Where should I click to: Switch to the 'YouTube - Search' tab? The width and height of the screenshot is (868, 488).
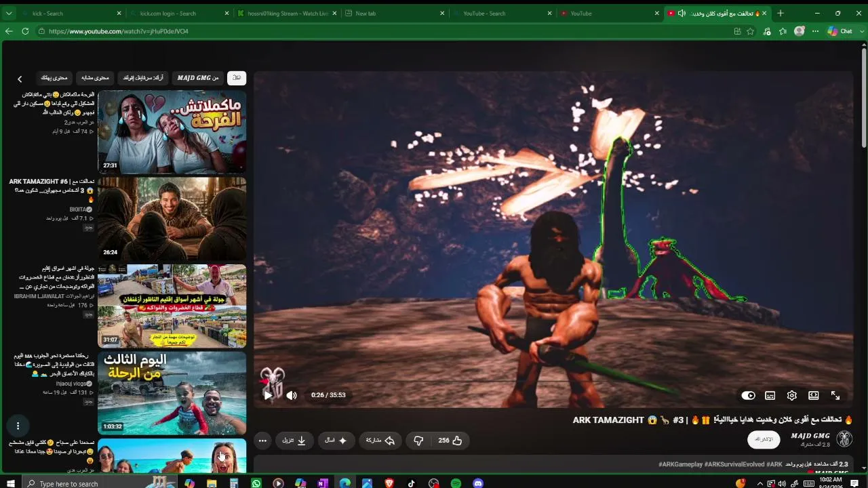[502, 14]
